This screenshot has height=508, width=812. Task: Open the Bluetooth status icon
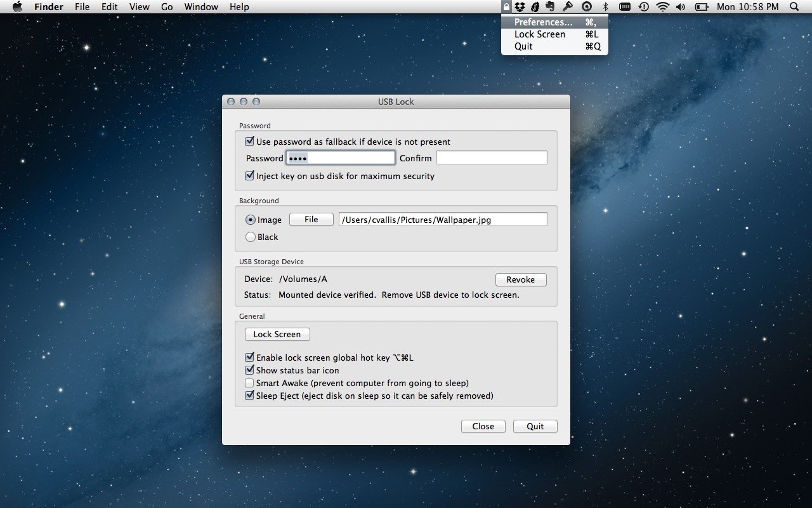pyautogui.click(x=605, y=7)
